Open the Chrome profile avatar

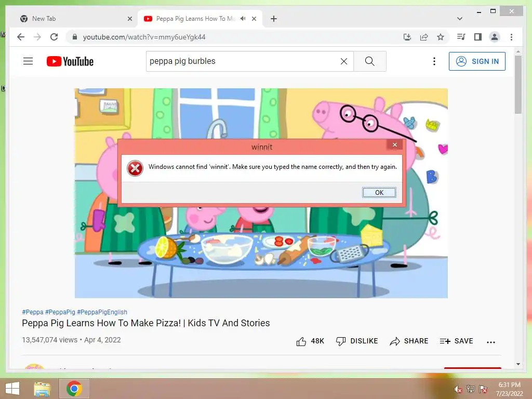[495, 37]
